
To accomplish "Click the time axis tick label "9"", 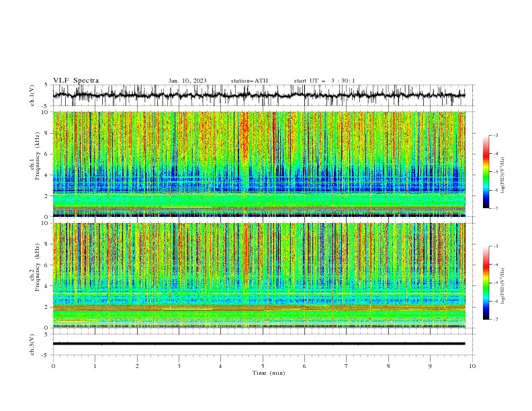I will tap(430, 366).
